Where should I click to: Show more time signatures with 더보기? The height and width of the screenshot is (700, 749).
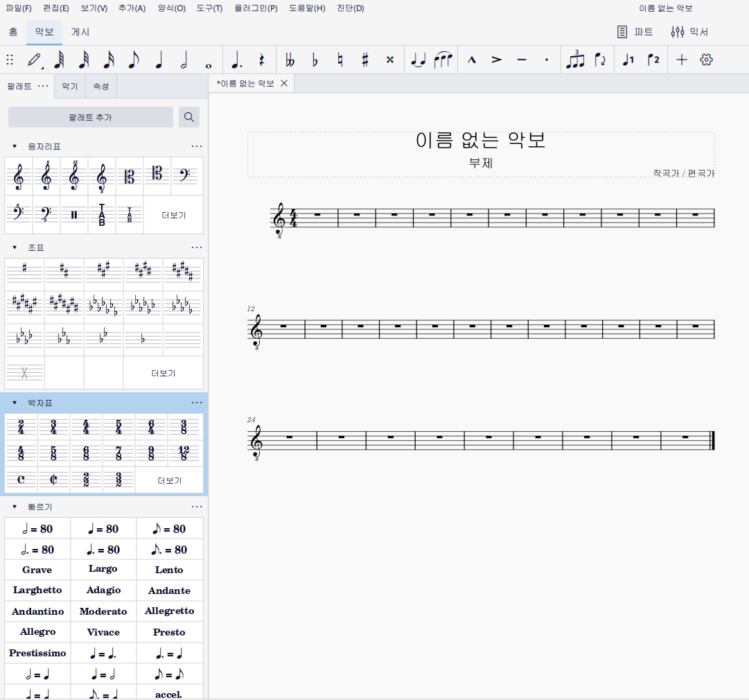(170, 480)
